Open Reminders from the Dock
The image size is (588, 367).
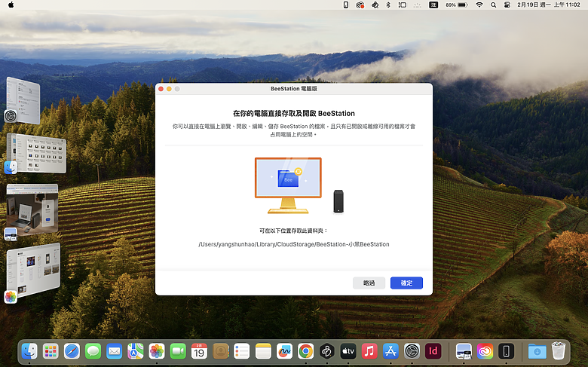click(x=242, y=351)
